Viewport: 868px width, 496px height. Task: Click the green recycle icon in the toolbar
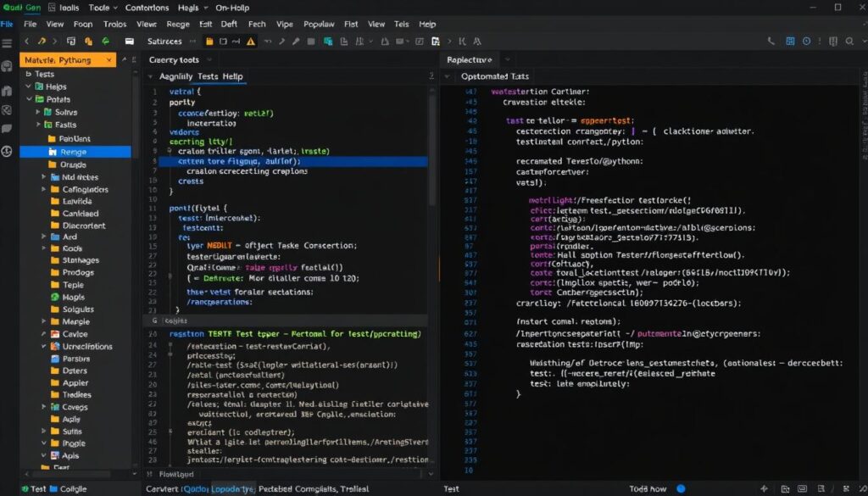click(105, 42)
